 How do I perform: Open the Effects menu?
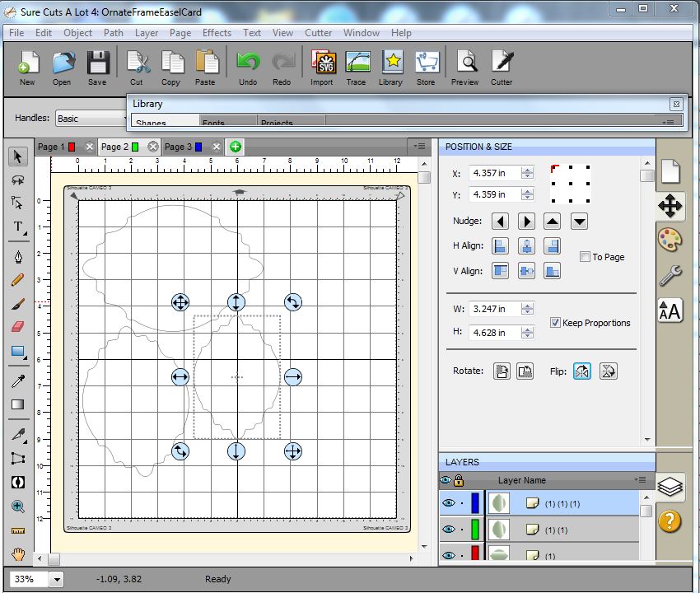[x=217, y=33]
